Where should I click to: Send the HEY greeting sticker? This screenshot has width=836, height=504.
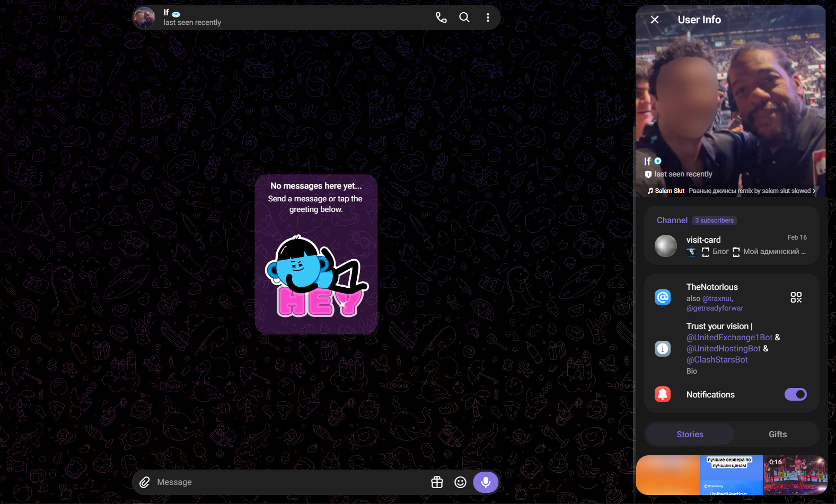pos(316,277)
